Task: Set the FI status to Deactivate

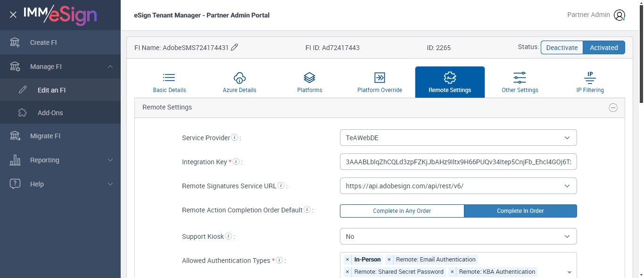Action: click(561, 48)
